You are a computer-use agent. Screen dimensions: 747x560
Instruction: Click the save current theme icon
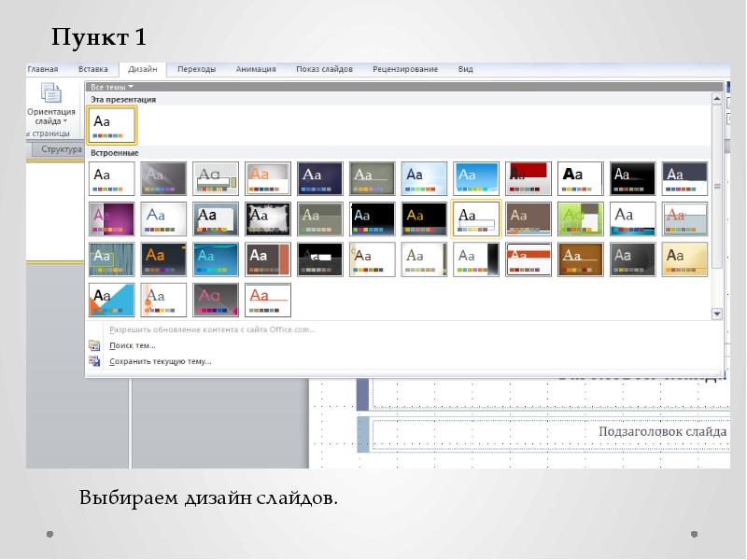[93, 361]
